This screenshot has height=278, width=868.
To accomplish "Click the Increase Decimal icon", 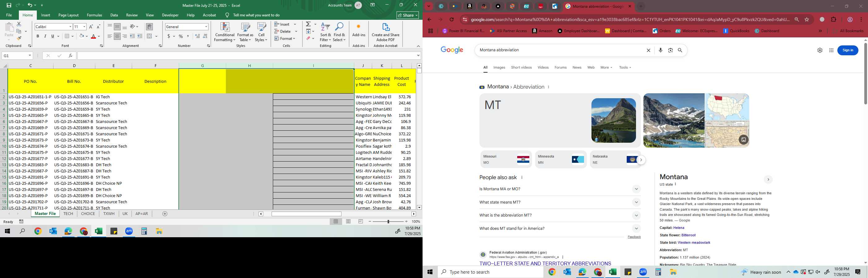I will [197, 36].
